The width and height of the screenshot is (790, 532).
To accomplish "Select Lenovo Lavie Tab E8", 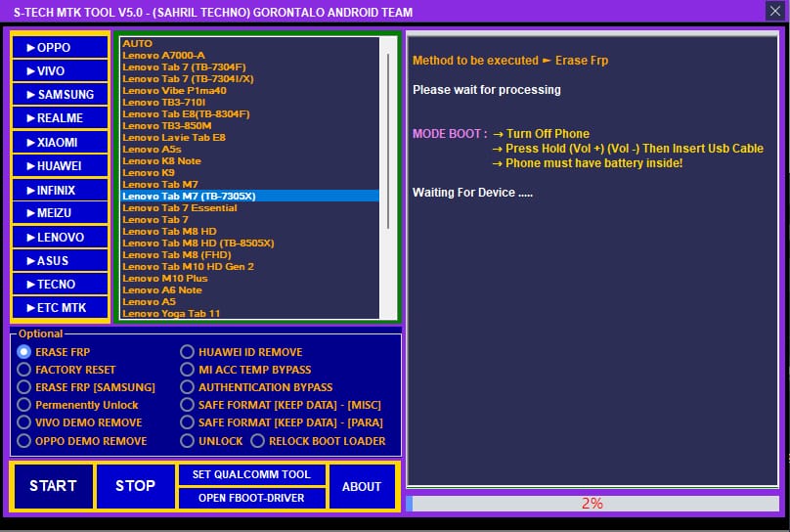I will pos(250,137).
